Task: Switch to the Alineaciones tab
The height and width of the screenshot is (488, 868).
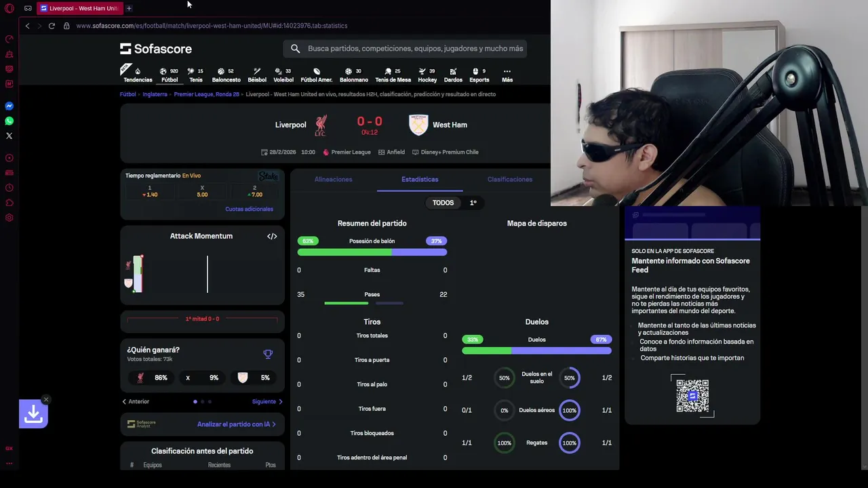Action: (x=333, y=180)
